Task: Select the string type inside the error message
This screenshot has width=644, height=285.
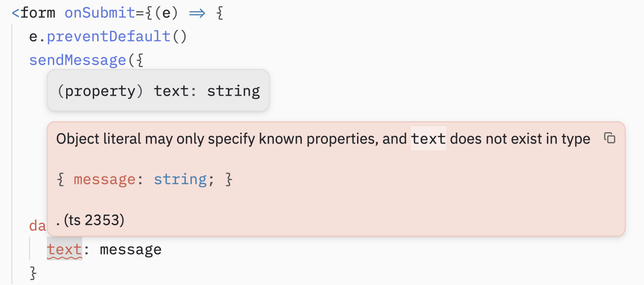Action: 180,179
